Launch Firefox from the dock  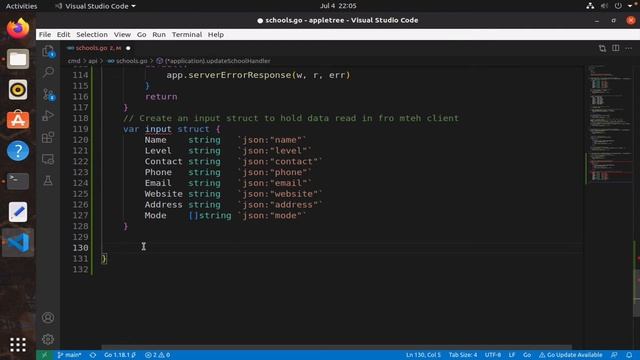[x=18, y=28]
